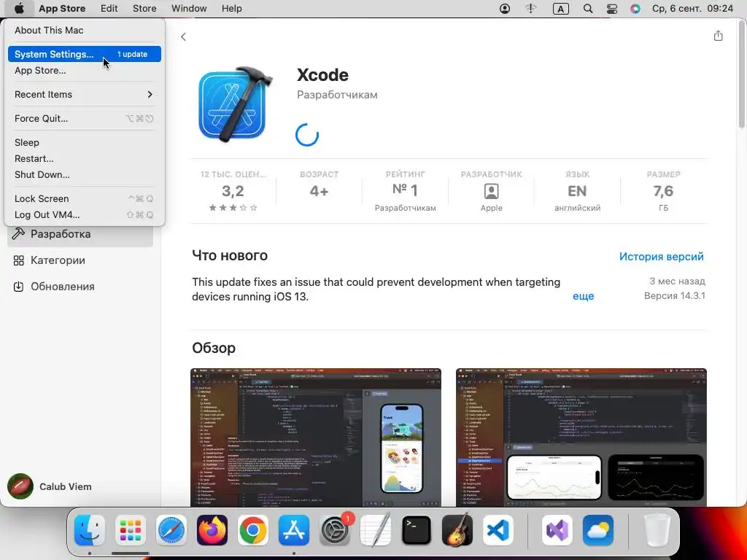This screenshot has width=747, height=560.
Task: Click the user account icon in menu bar
Action: (505, 9)
